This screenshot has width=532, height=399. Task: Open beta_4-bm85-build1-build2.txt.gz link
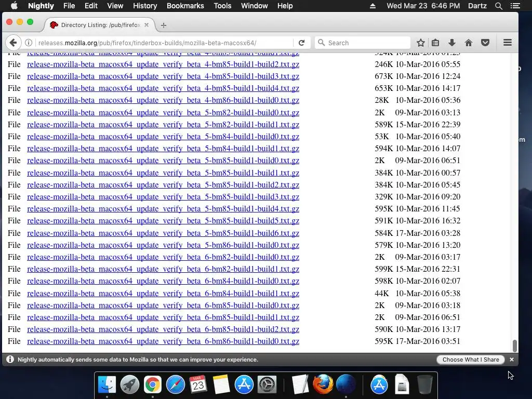[x=163, y=64]
